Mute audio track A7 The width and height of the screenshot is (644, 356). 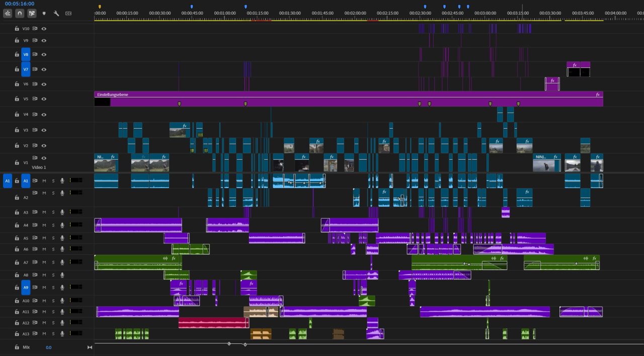click(44, 262)
